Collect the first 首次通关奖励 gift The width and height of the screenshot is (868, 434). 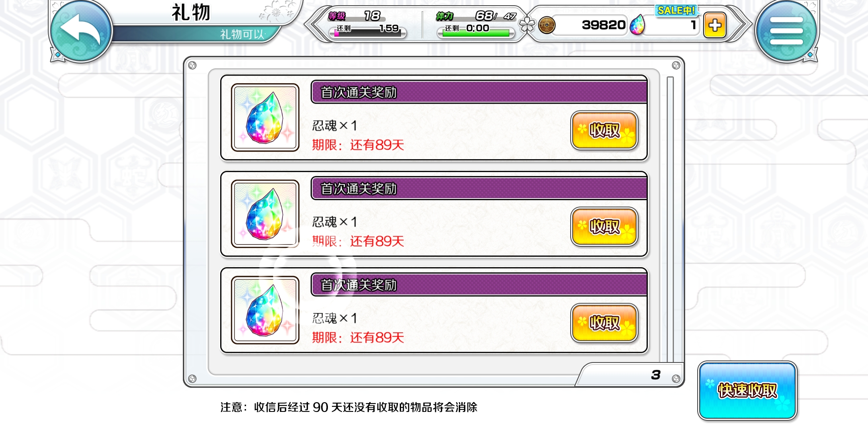tap(604, 130)
